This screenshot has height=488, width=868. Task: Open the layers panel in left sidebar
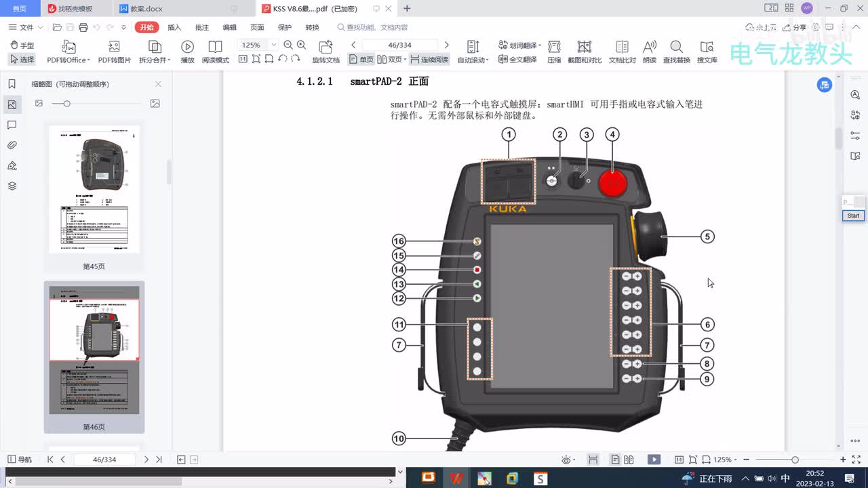12,186
